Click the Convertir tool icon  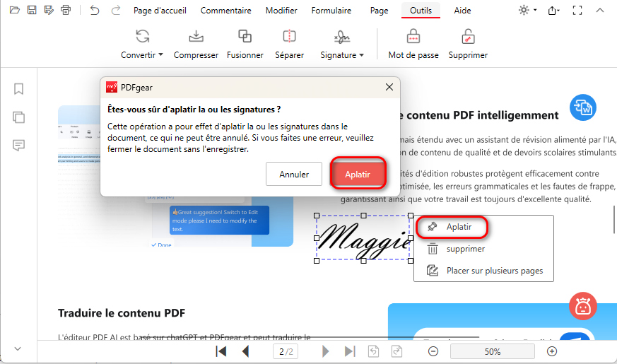(x=143, y=36)
